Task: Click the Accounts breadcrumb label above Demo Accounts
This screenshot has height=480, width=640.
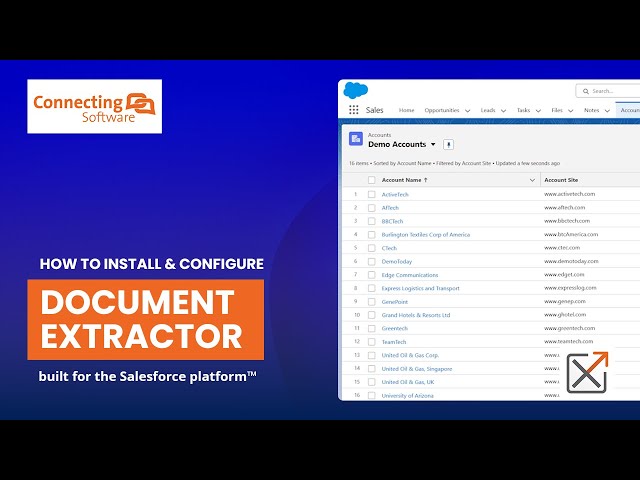Action: point(379,135)
